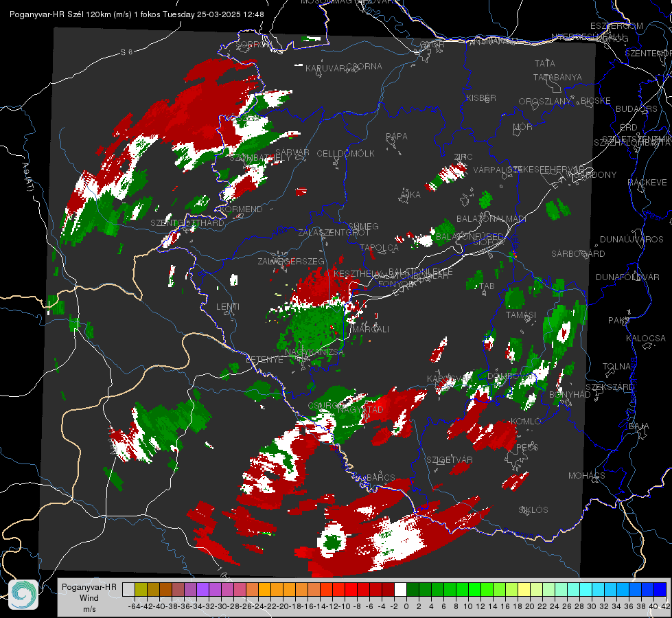Click the PECS city label
672x618 pixels.
pyautogui.click(x=526, y=447)
